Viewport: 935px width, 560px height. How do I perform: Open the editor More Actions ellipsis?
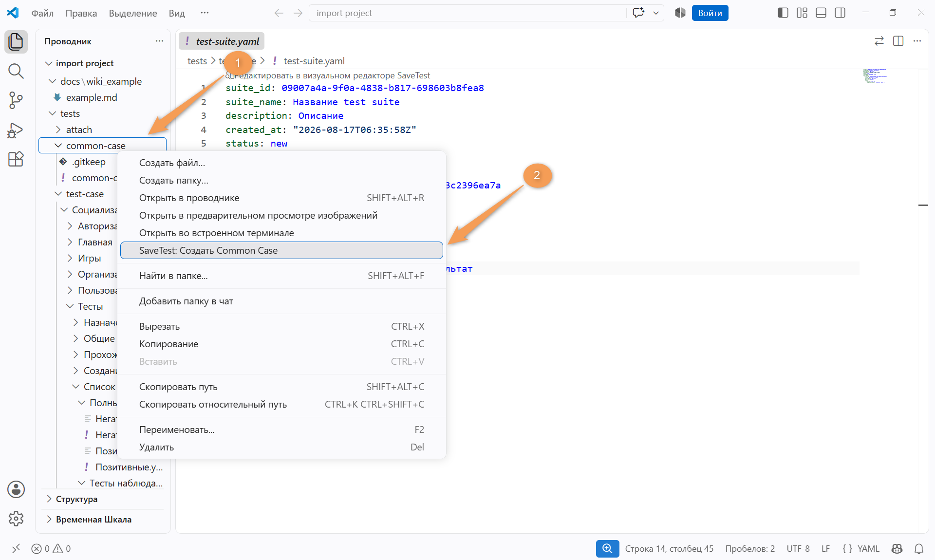[917, 41]
